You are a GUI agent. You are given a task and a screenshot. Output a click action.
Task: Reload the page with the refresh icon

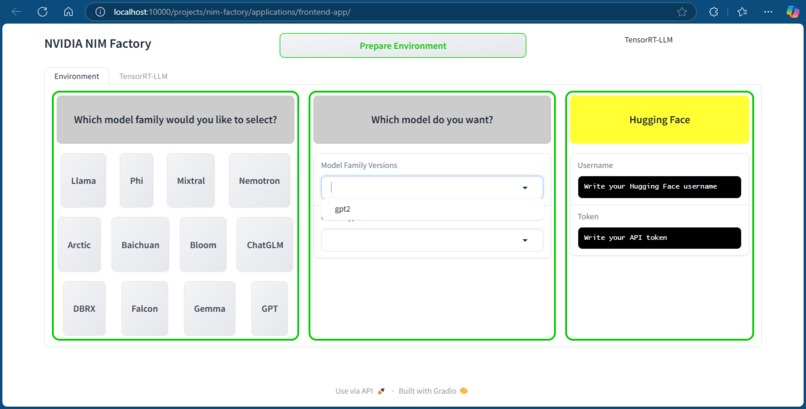(x=43, y=12)
